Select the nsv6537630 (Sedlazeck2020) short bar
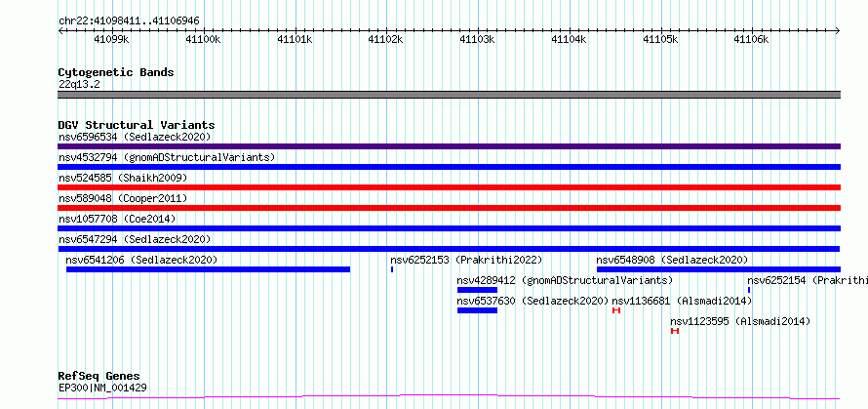Viewport: 868px width, 409px height. tap(477, 310)
